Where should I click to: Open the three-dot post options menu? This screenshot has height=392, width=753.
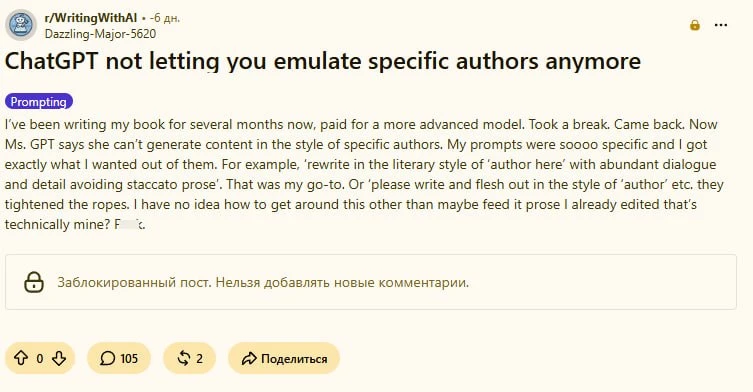721,25
